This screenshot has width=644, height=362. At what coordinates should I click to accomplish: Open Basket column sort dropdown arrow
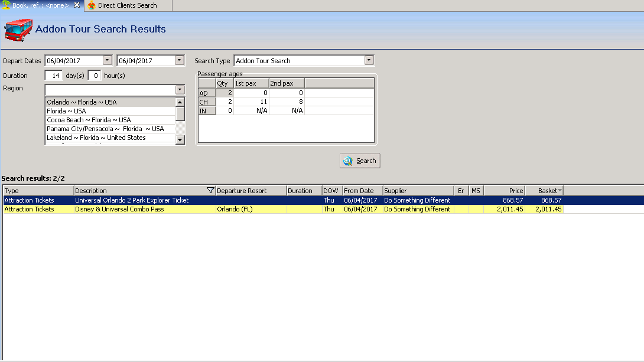tap(560, 190)
